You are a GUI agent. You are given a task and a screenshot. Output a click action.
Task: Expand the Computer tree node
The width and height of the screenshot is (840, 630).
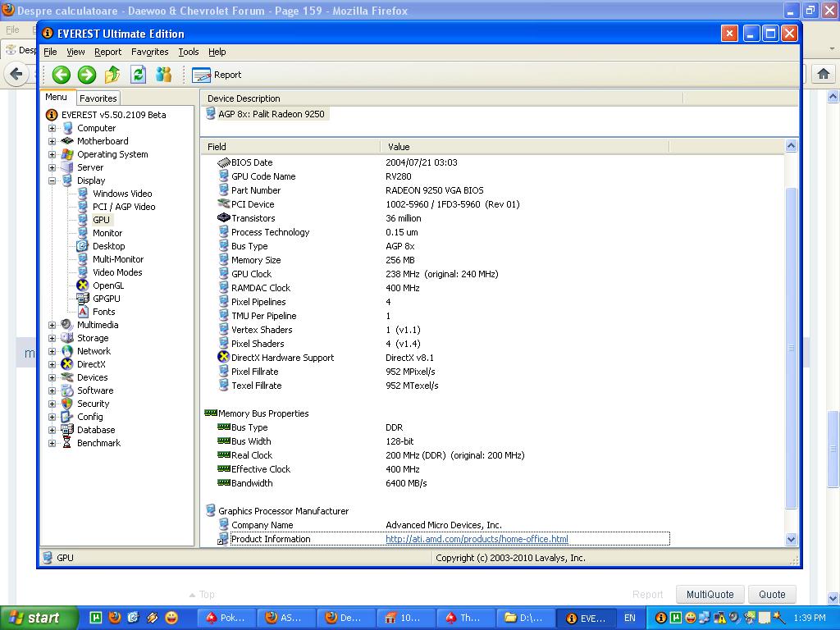pyautogui.click(x=52, y=128)
